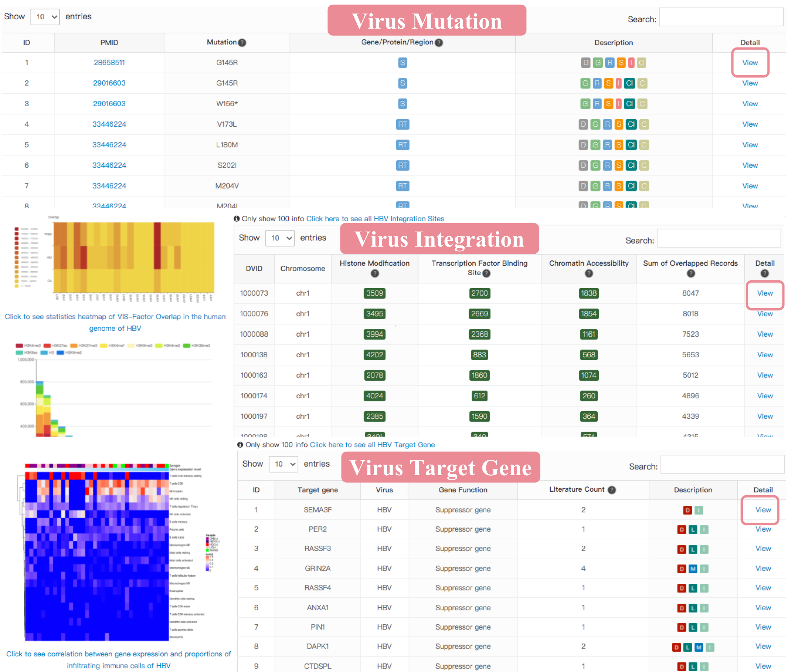
Task: Sort by the Chromosome column header
Action: [302, 269]
